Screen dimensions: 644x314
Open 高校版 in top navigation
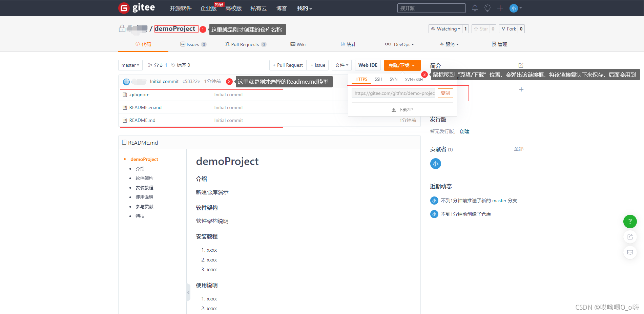tap(233, 8)
